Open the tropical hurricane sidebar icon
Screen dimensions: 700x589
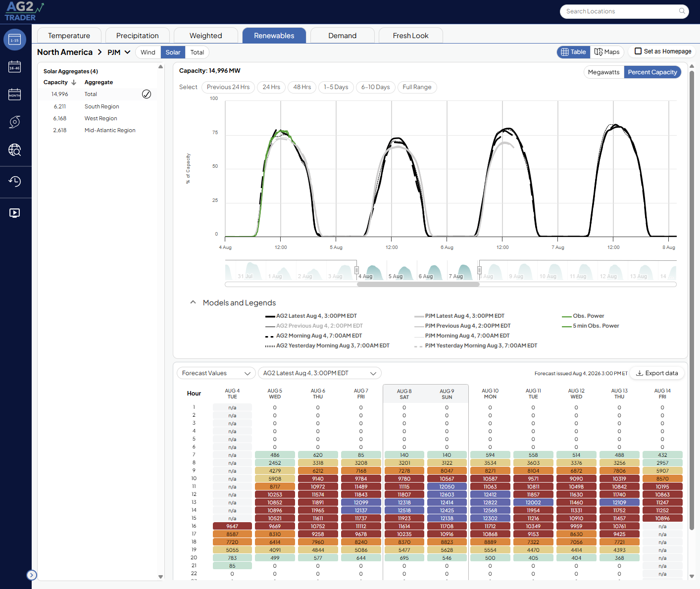(x=15, y=122)
